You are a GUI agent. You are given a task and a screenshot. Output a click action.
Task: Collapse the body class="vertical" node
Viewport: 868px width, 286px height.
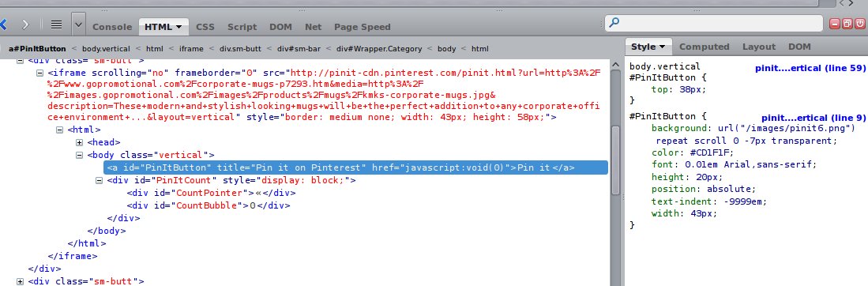point(80,155)
